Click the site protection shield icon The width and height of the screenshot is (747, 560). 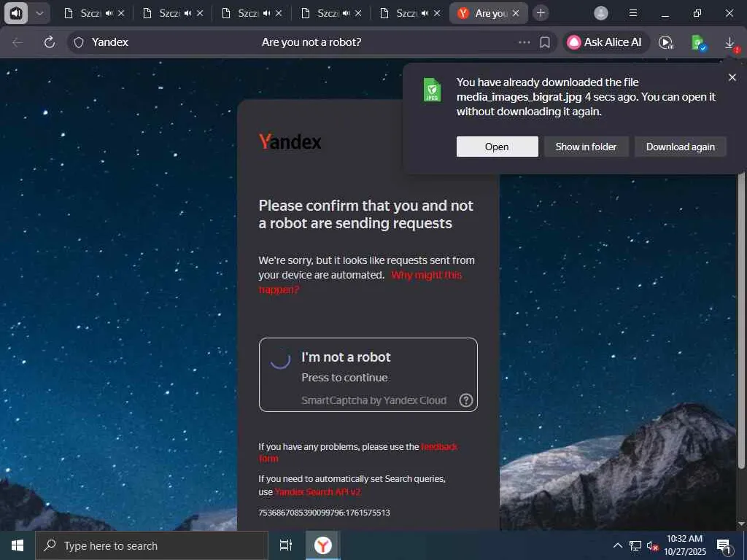[79, 43]
